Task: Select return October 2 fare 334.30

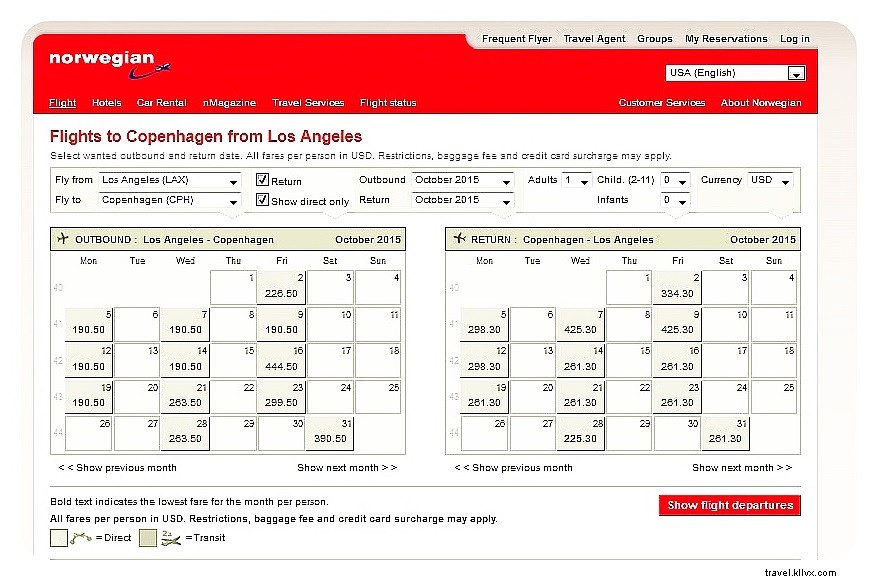Action: pos(677,288)
